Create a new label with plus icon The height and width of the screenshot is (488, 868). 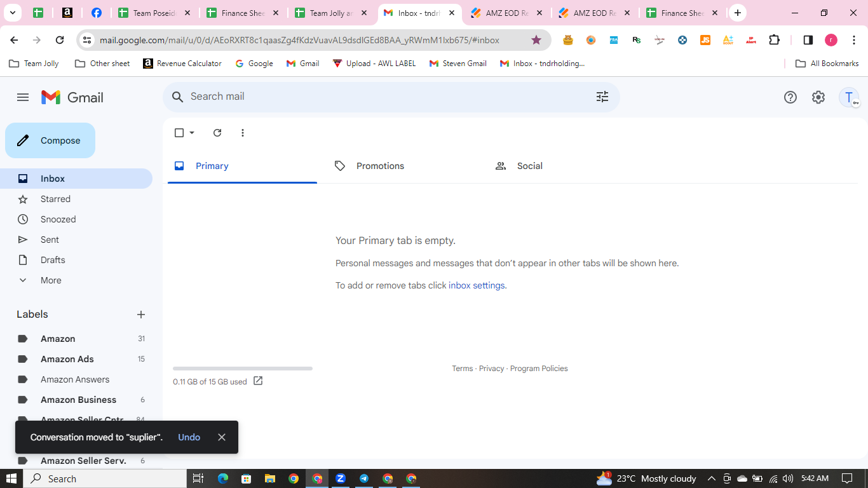pyautogui.click(x=141, y=315)
